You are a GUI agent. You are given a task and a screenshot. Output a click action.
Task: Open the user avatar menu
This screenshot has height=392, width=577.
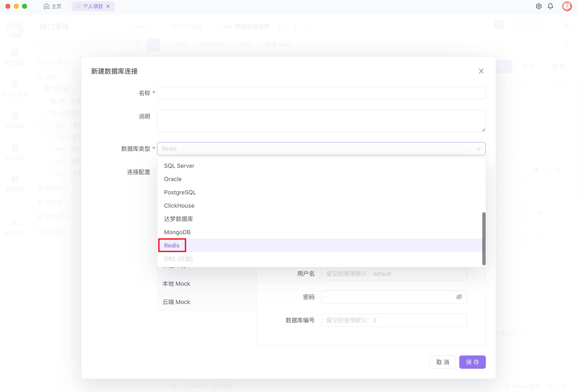click(x=567, y=6)
